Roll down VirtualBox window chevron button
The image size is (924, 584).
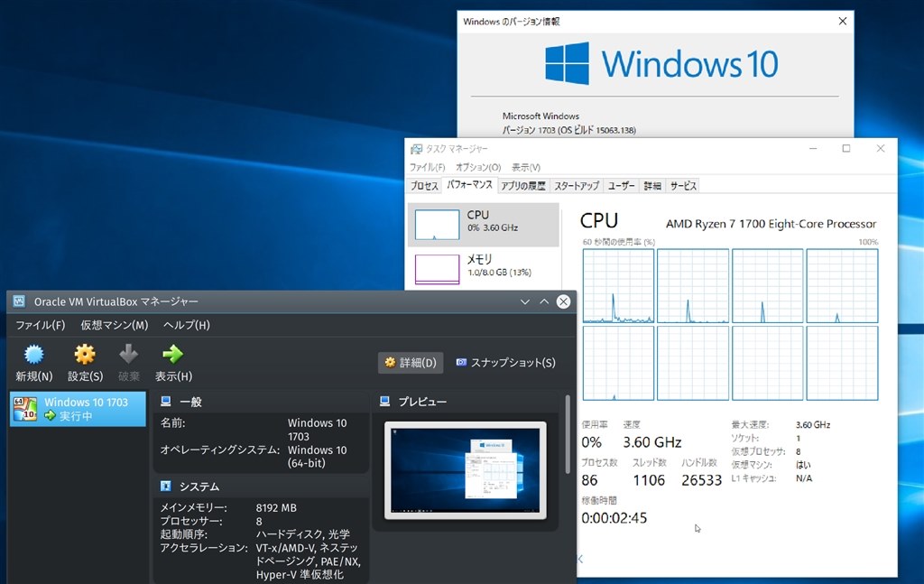pos(524,301)
